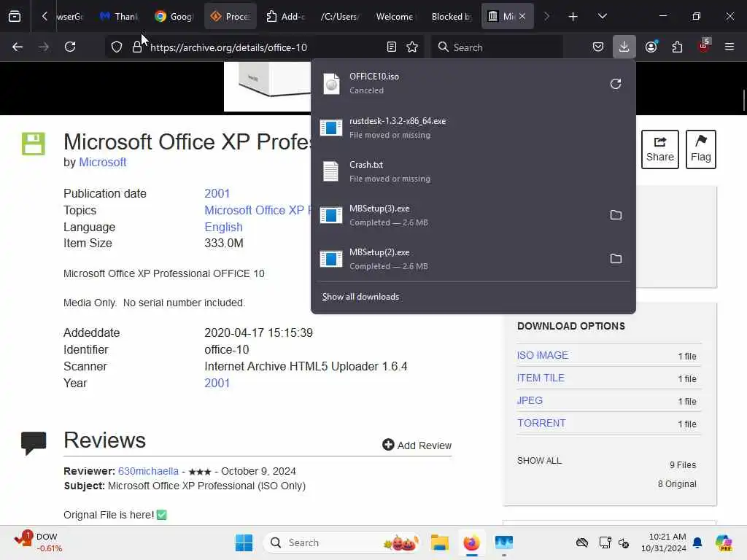This screenshot has height=560, width=747.
Task: Go back to previous page
Action: [x=18, y=47]
